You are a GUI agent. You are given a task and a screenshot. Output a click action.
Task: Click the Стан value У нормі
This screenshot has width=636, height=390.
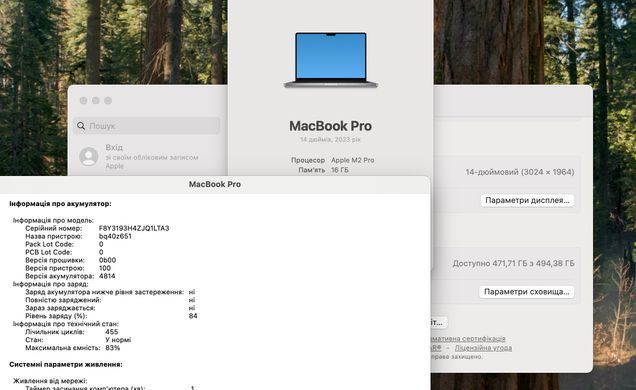(x=118, y=340)
